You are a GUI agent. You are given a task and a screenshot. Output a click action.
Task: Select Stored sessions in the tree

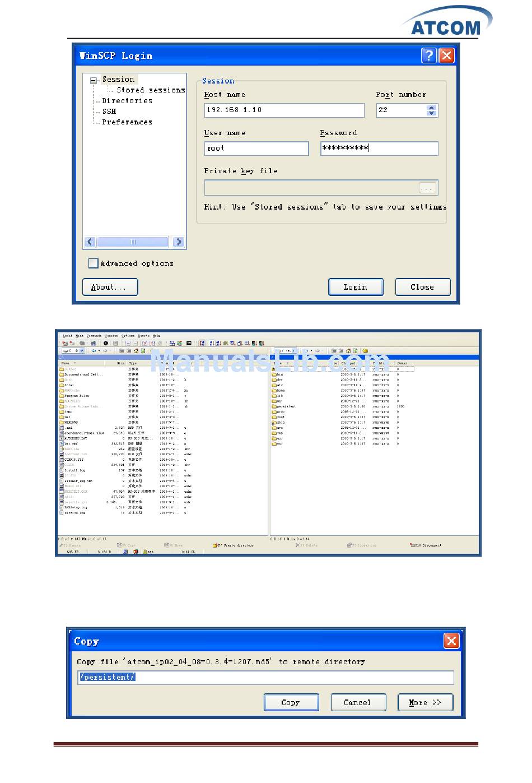(x=151, y=90)
